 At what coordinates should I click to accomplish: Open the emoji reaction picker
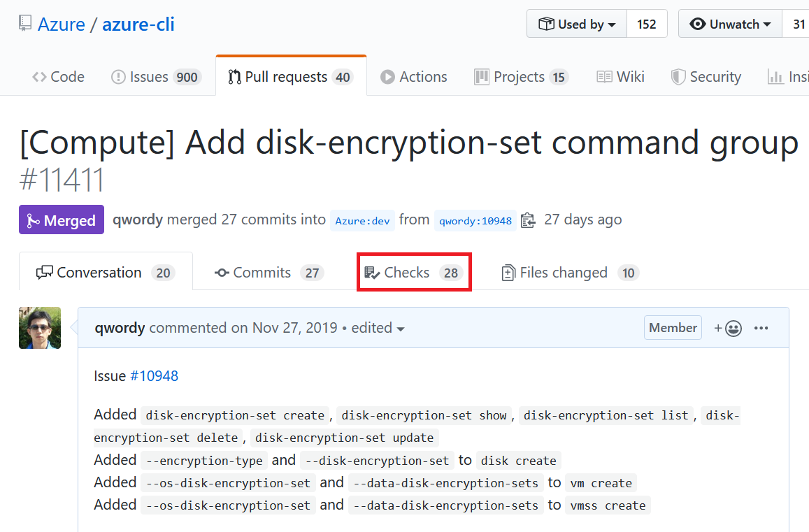click(x=728, y=328)
